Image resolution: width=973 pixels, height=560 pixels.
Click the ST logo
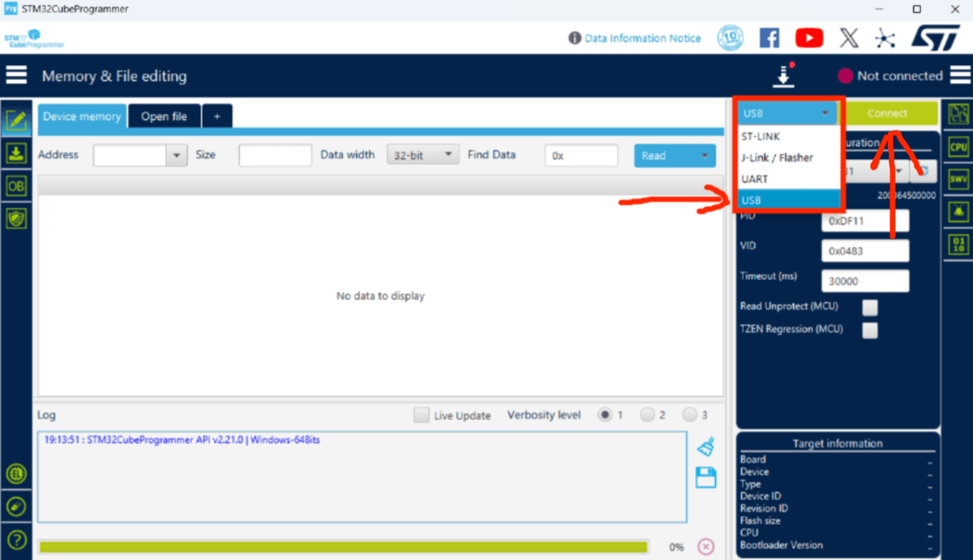(x=935, y=38)
